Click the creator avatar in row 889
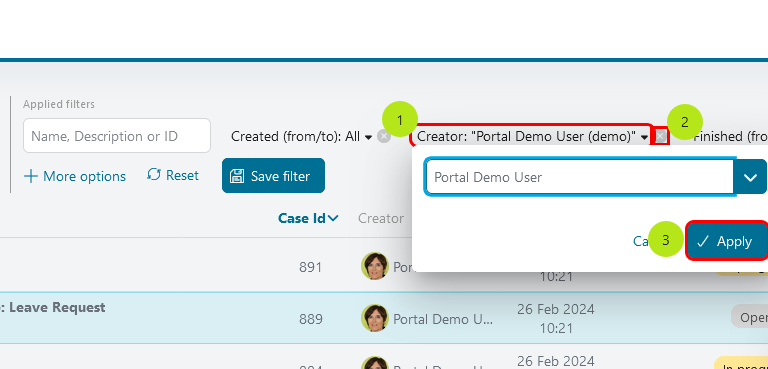768x369 pixels. pyautogui.click(x=375, y=318)
